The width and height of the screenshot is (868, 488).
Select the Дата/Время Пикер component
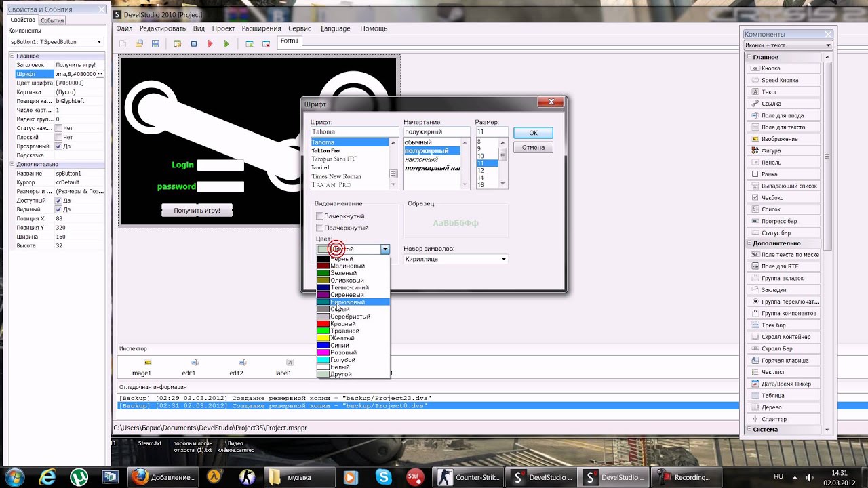coord(784,384)
